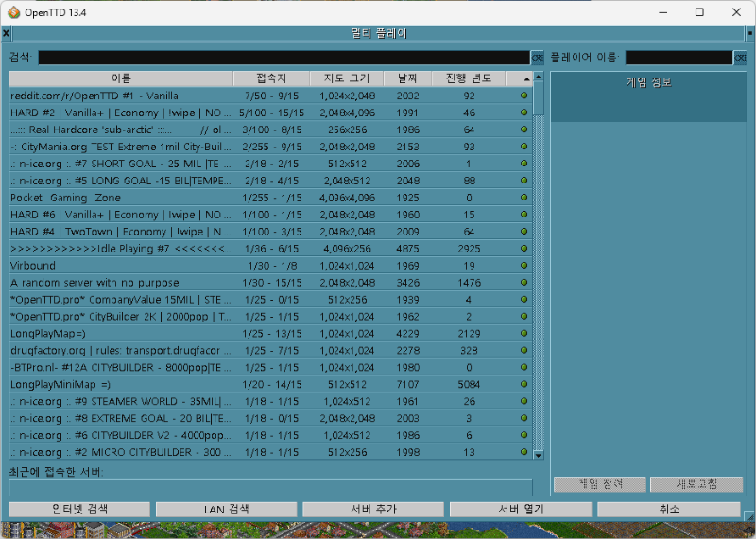The height and width of the screenshot is (539, 756).
Task: Select 'A random server with no purpose'
Action: pos(270,283)
